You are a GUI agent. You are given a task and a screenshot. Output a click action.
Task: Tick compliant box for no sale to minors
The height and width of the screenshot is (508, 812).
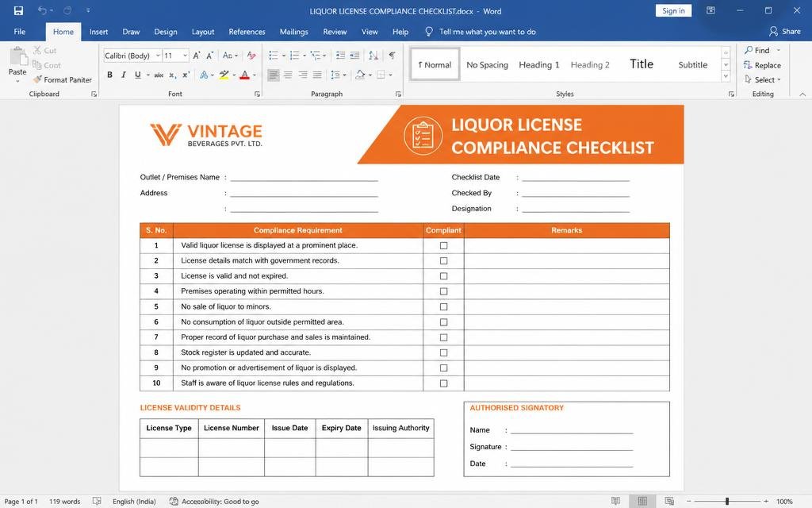point(444,306)
